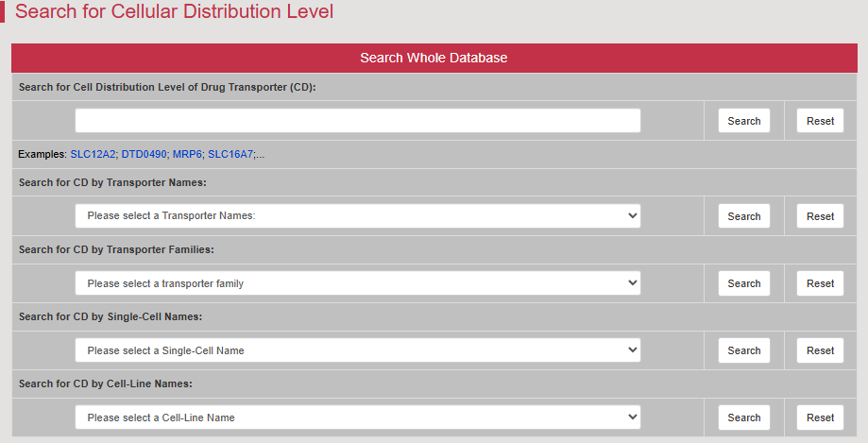Search CD by selected transporter family

[x=744, y=283]
